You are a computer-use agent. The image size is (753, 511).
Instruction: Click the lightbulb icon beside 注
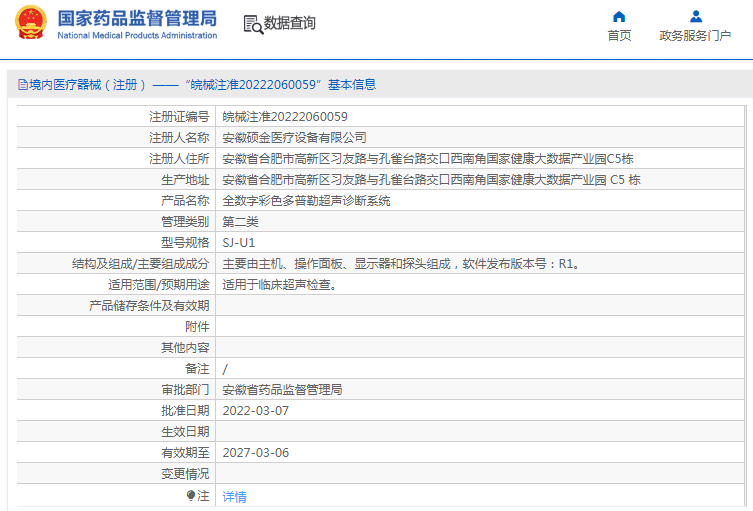pos(191,495)
